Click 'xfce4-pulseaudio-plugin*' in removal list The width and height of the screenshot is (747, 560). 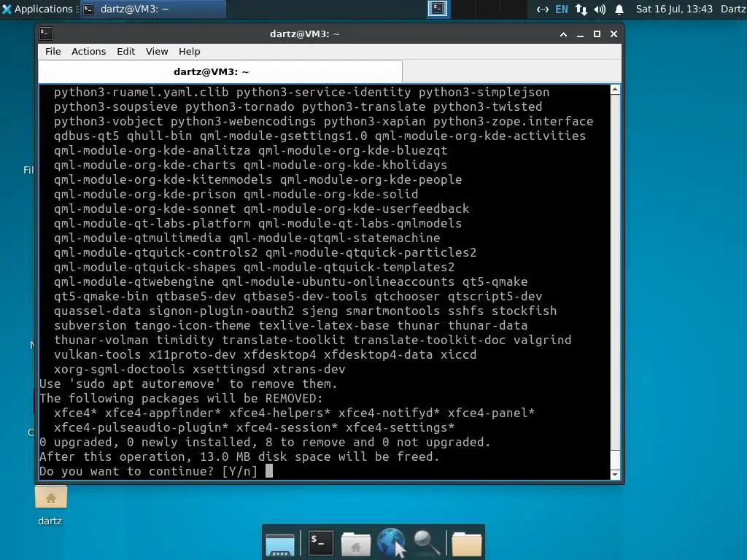pos(141,427)
